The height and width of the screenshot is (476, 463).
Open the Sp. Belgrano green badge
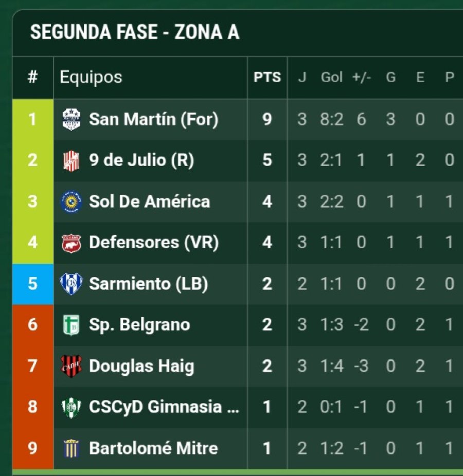[x=71, y=325]
